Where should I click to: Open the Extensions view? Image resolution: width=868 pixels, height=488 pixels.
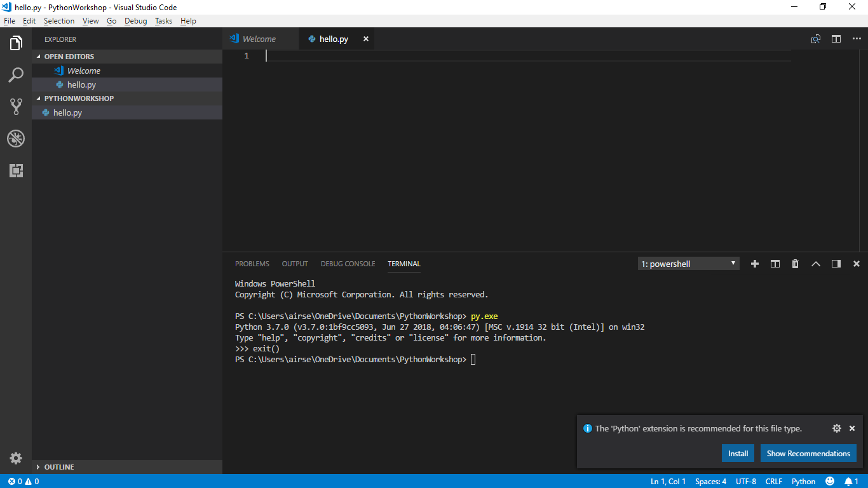[x=16, y=170]
